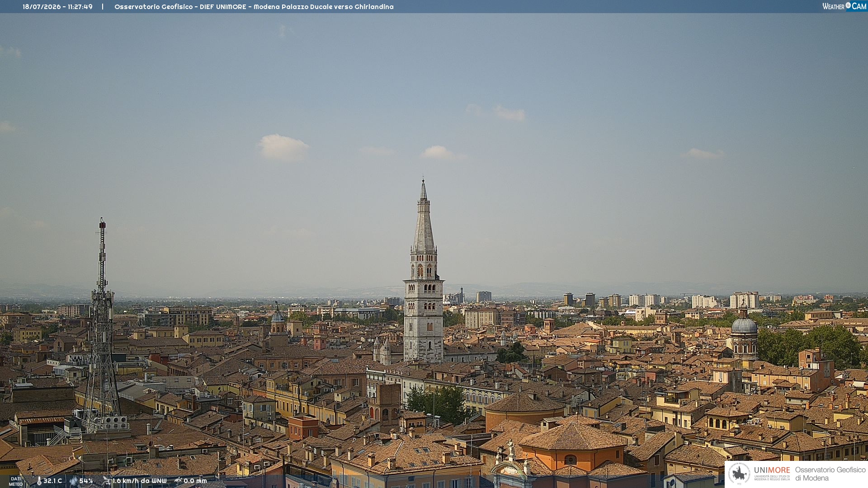Click the 18/07/2026 - 11:27:49 timestamp
This screenshot has width=868, height=488.
tap(57, 7)
